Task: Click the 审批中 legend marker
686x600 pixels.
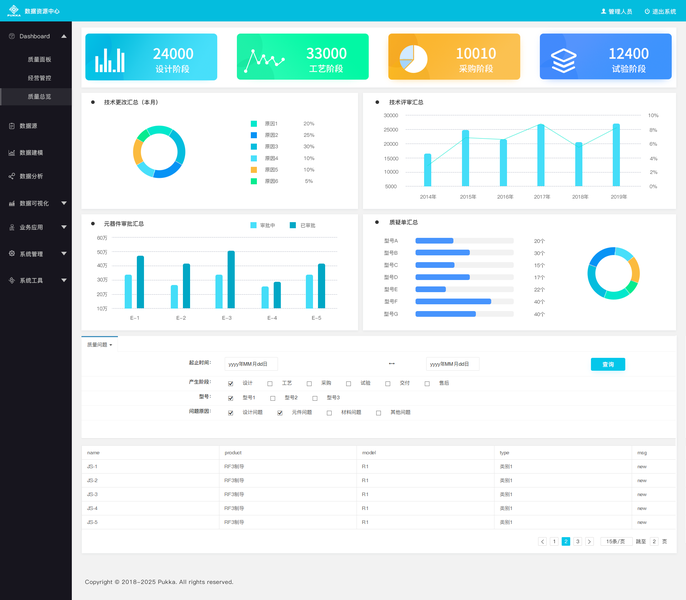Action: [x=253, y=225]
